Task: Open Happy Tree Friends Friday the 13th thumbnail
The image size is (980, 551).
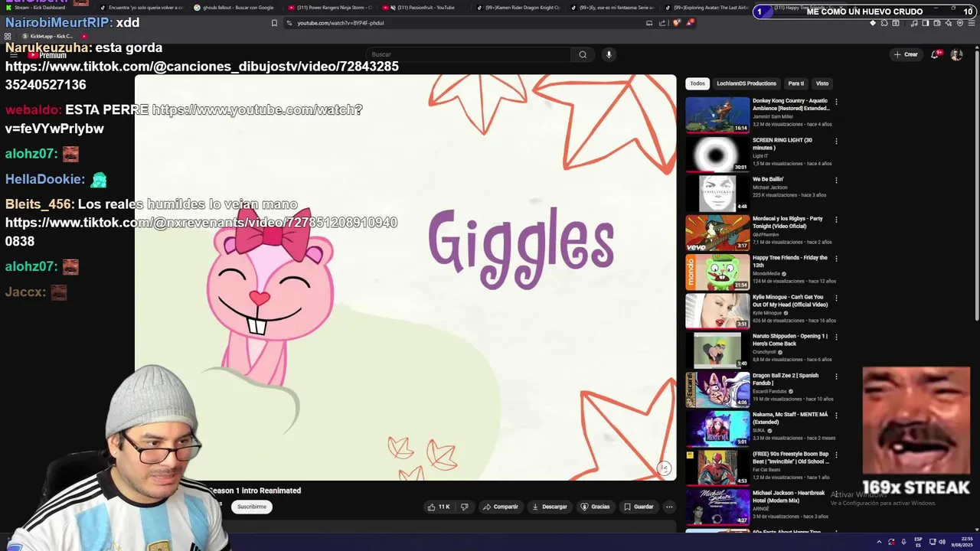Action: (x=717, y=272)
